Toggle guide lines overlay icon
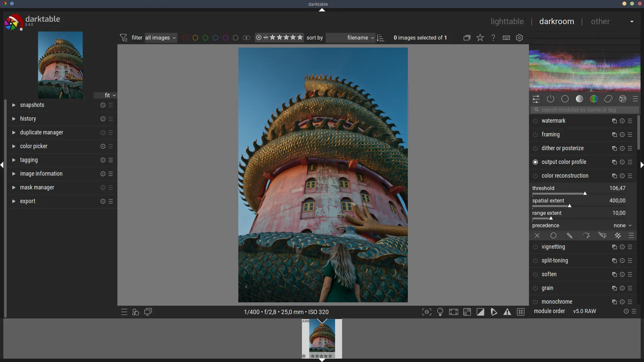Image resolution: width=644 pixels, height=362 pixels. click(x=521, y=312)
